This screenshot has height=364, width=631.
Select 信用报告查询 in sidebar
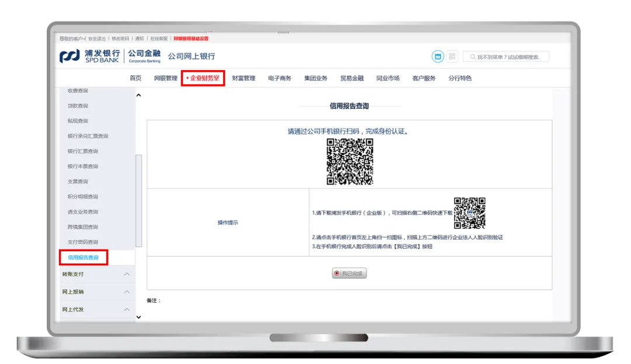[84, 258]
